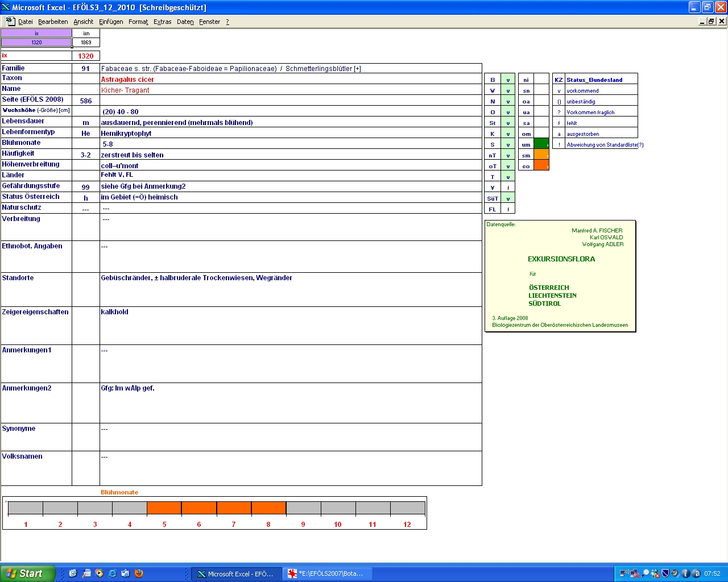
Task: Select the 'Status_Bundesland' header cell
Action: click(601, 80)
